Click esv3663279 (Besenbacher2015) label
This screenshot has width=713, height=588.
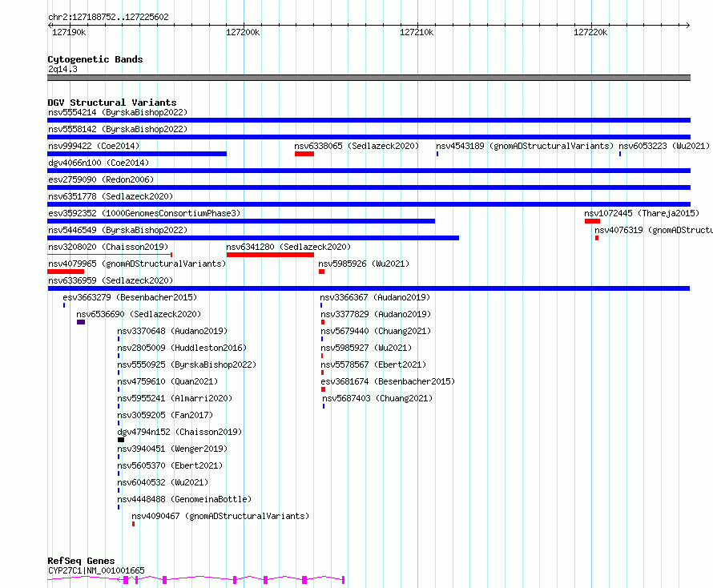tap(130, 297)
